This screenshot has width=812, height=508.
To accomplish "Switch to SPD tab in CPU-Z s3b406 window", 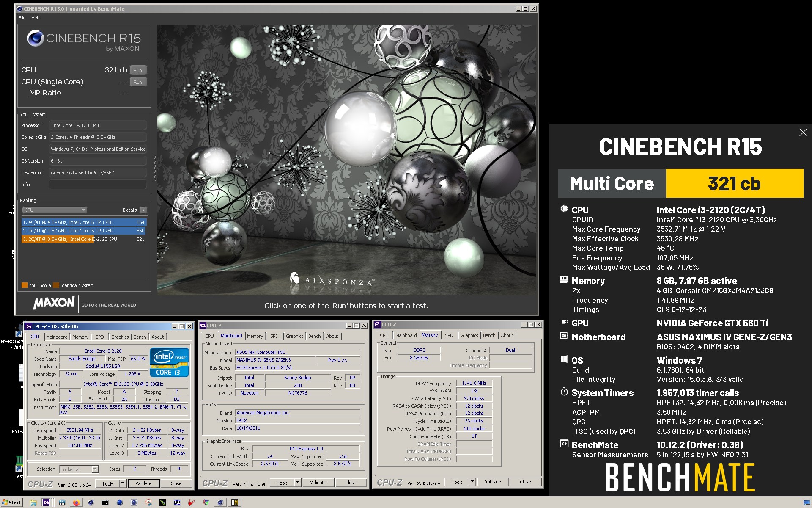I will pyautogui.click(x=99, y=337).
